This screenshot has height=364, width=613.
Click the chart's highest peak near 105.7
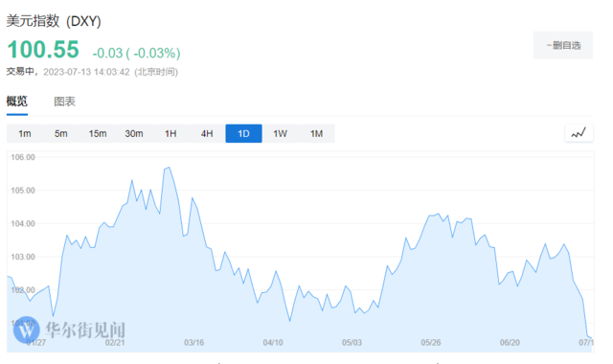point(169,168)
